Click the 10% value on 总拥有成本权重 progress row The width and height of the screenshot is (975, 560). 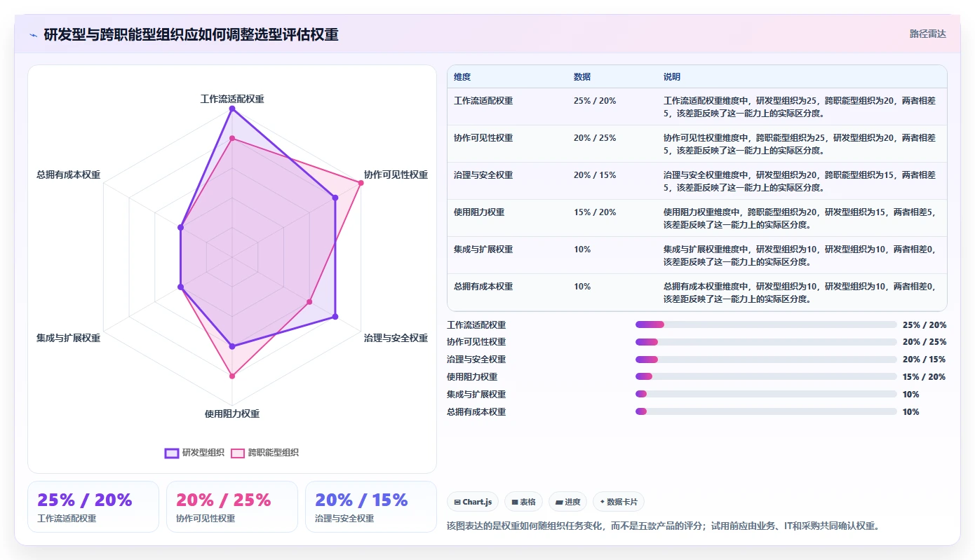point(910,412)
